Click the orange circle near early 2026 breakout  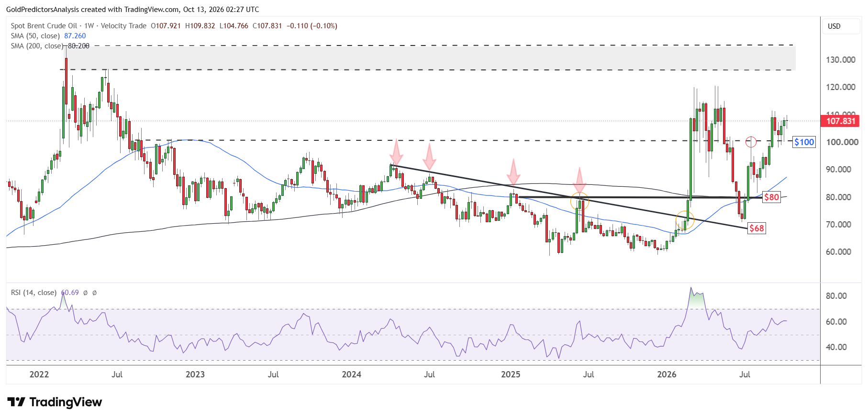coord(685,220)
